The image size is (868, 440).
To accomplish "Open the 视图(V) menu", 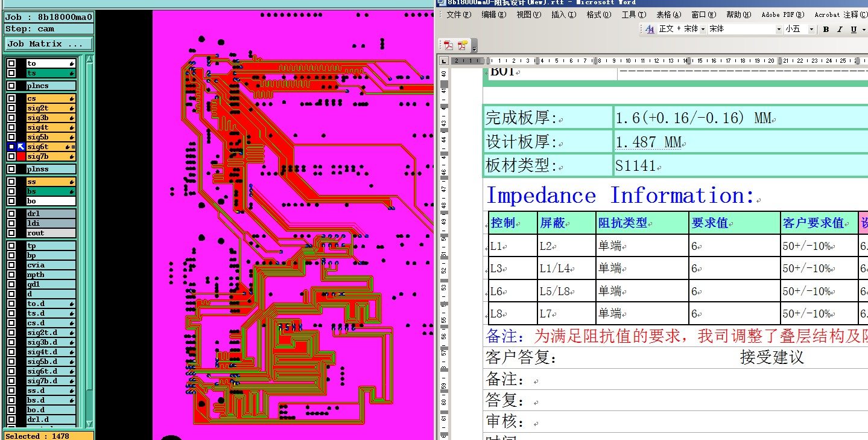I will pos(529,14).
